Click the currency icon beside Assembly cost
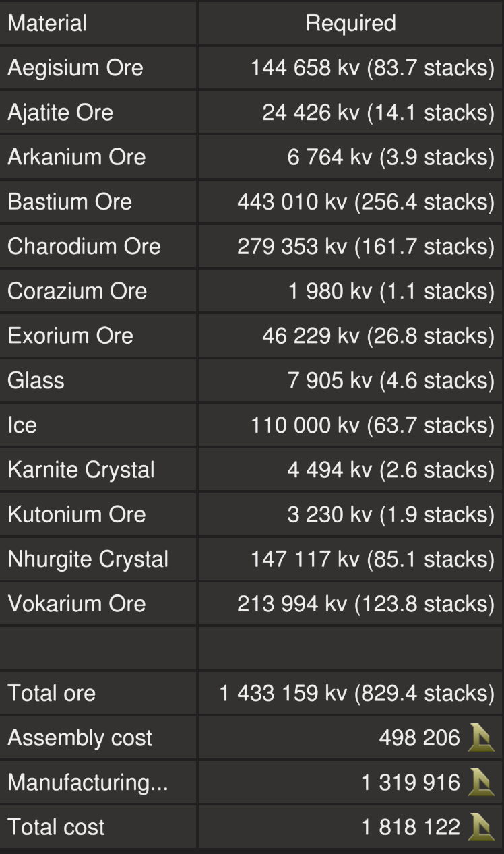This screenshot has width=504, height=854. point(482,738)
